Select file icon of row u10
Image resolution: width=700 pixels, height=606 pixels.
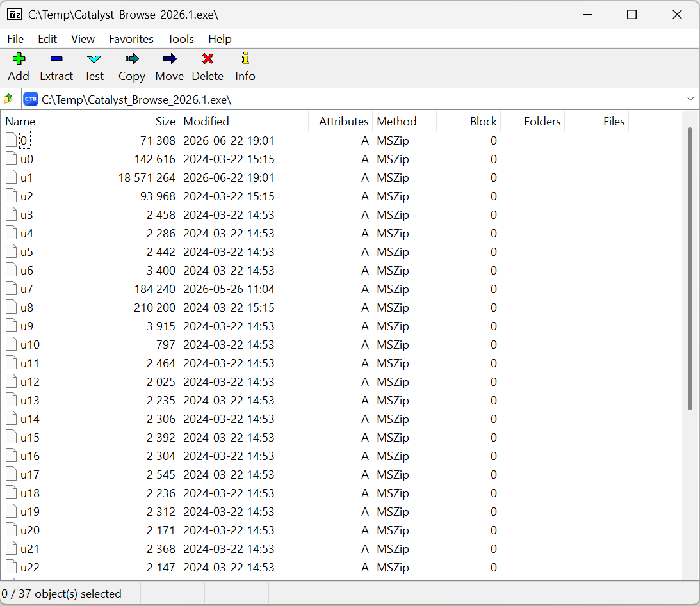click(11, 344)
